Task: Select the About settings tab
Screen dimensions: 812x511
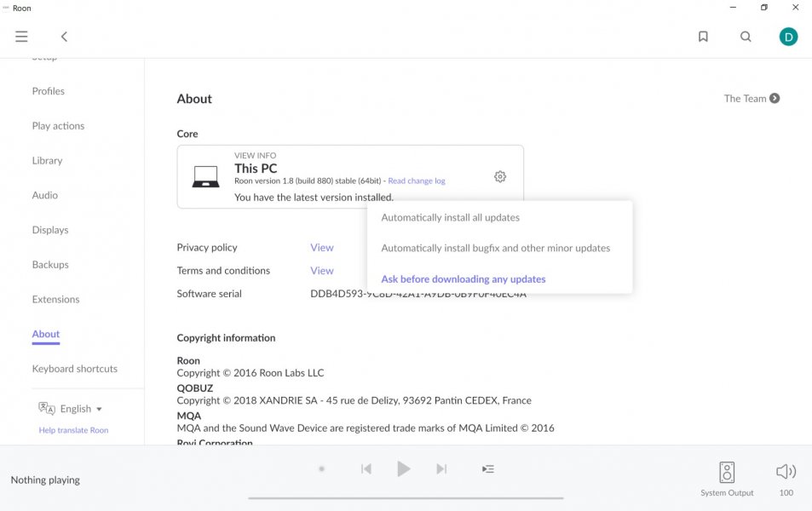Action: click(45, 334)
